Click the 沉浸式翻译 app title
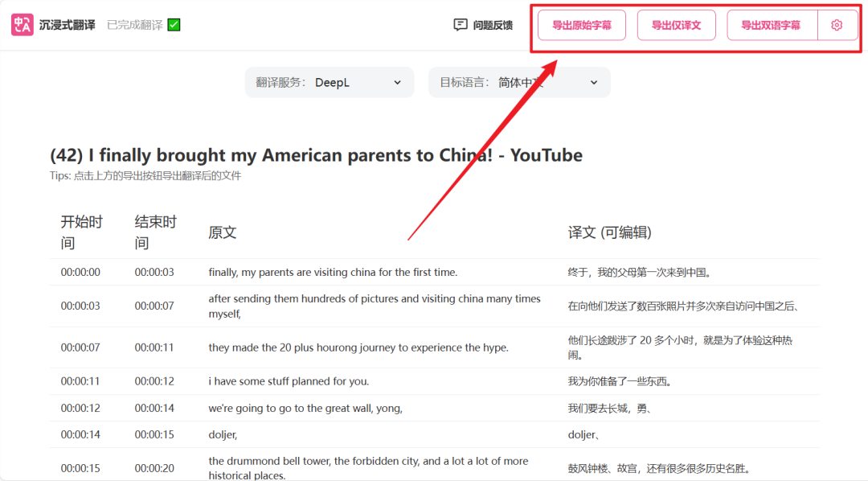This screenshot has height=481, width=868. 67,25
